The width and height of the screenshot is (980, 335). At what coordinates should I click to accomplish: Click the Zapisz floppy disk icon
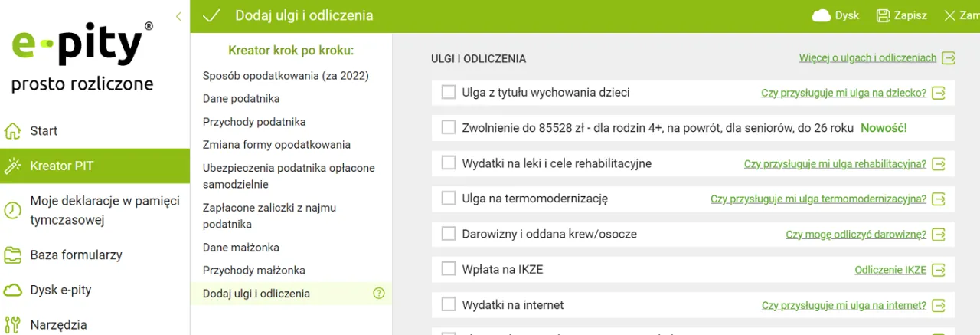tap(884, 15)
